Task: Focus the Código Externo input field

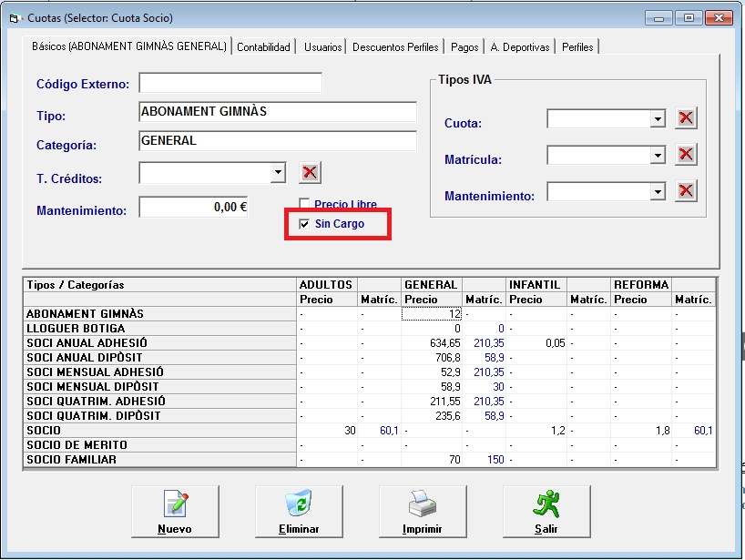Action: (230, 83)
